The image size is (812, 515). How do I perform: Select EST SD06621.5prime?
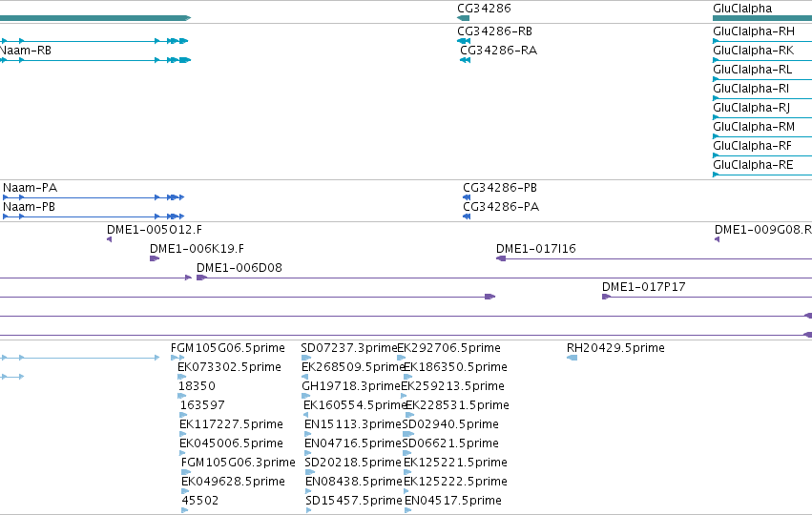tap(450, 443)
